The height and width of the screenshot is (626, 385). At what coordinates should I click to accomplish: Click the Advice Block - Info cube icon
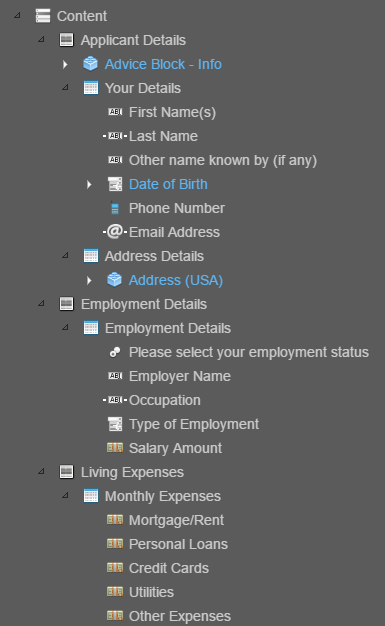[91, 64]
